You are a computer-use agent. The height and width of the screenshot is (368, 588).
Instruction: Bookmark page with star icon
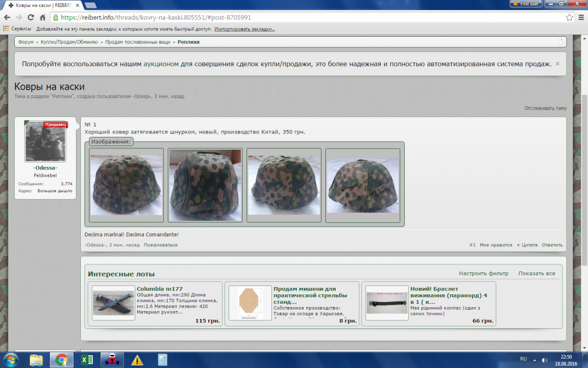click(569, 17)
